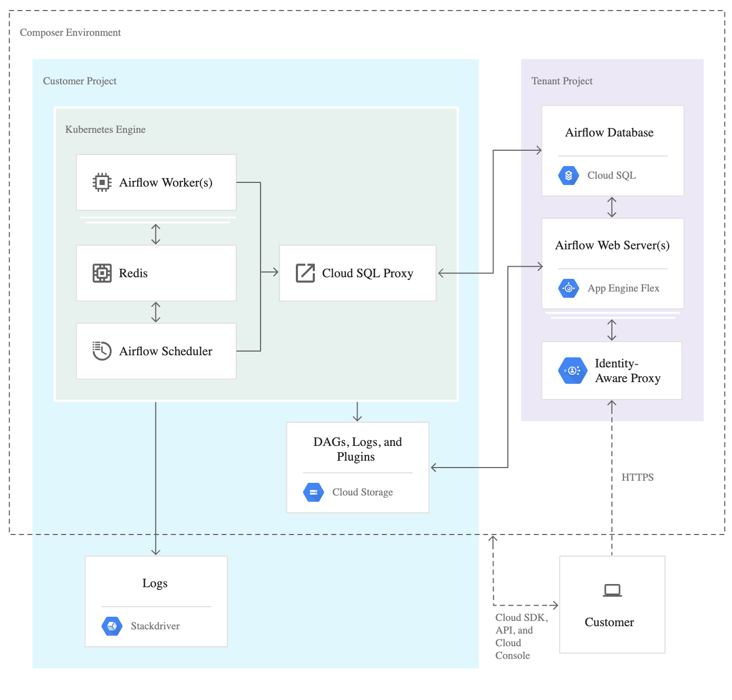Screen dimensions: 732x700
Task: Select the Airflow Scheduler clock icon
Action: click(x=101, y=351)
